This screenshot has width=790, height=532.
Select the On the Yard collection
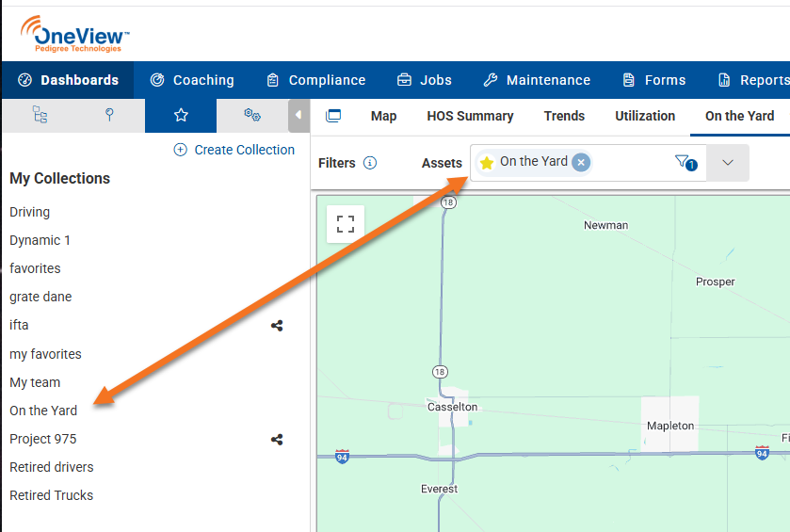[43, 411]
